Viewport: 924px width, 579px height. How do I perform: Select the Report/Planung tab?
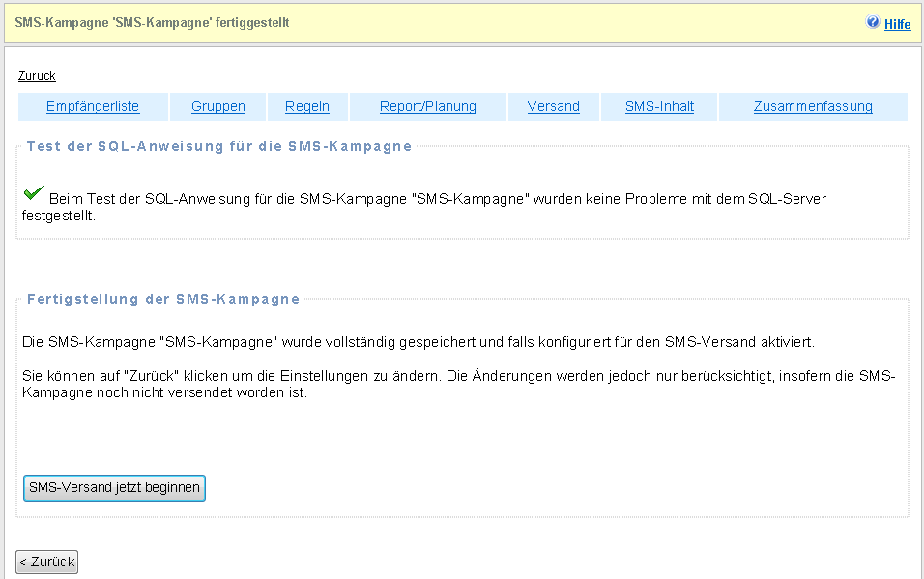pyautogui.click(x=427, y=106)
